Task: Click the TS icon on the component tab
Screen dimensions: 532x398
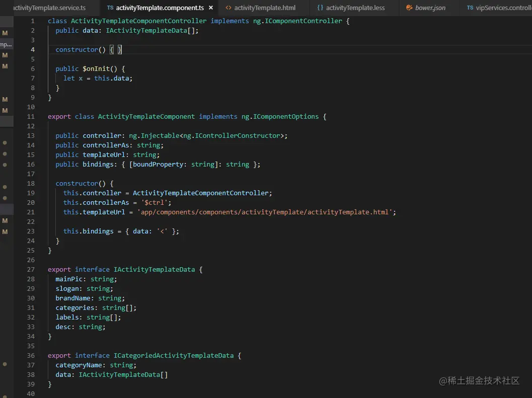Action: [110, 8]
